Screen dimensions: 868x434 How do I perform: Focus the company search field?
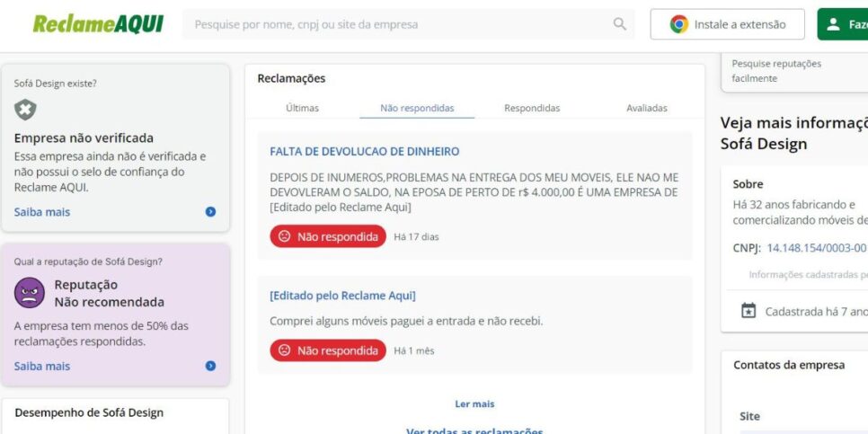tap(409, 24)
